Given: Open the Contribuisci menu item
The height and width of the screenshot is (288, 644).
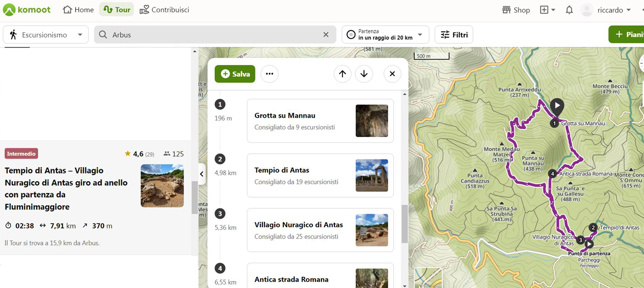Looking at the screenshot, I should pos(164,10).
